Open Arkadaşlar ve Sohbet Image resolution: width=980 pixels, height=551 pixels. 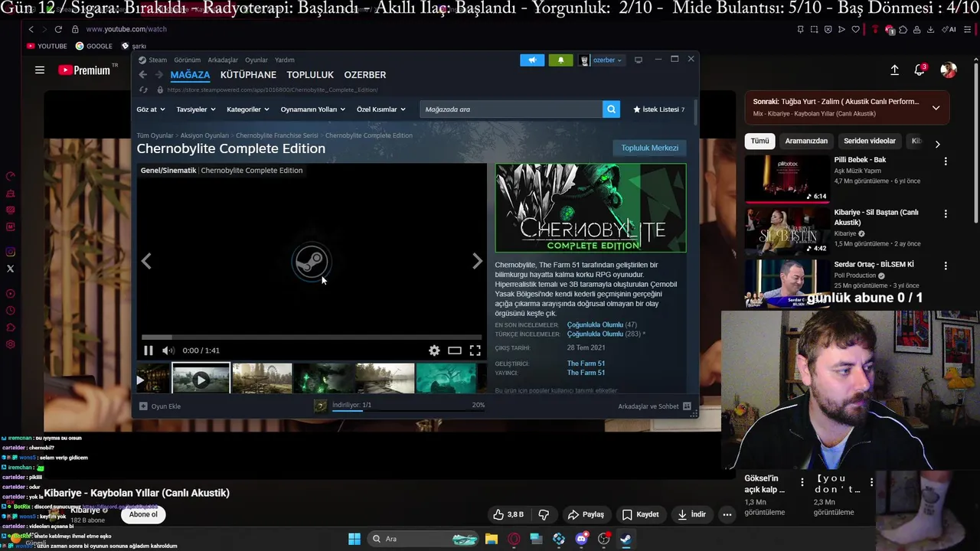pyautogui.click(x=655, y=406)
